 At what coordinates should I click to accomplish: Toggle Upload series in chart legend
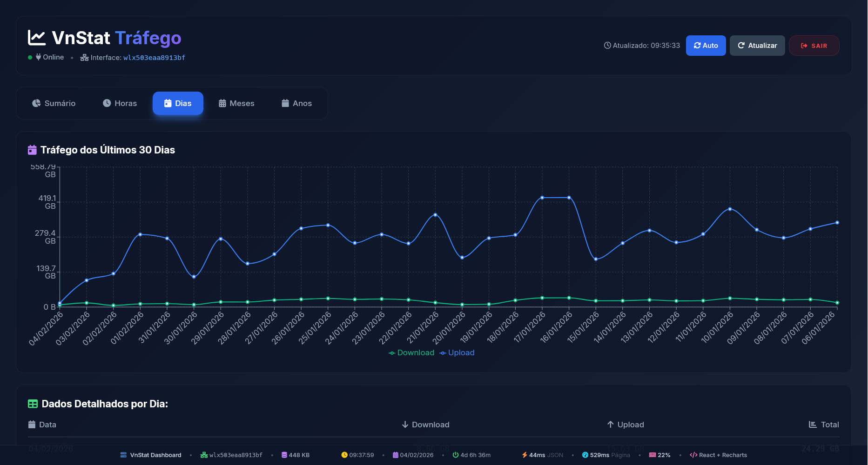click(x=457, y=352)
